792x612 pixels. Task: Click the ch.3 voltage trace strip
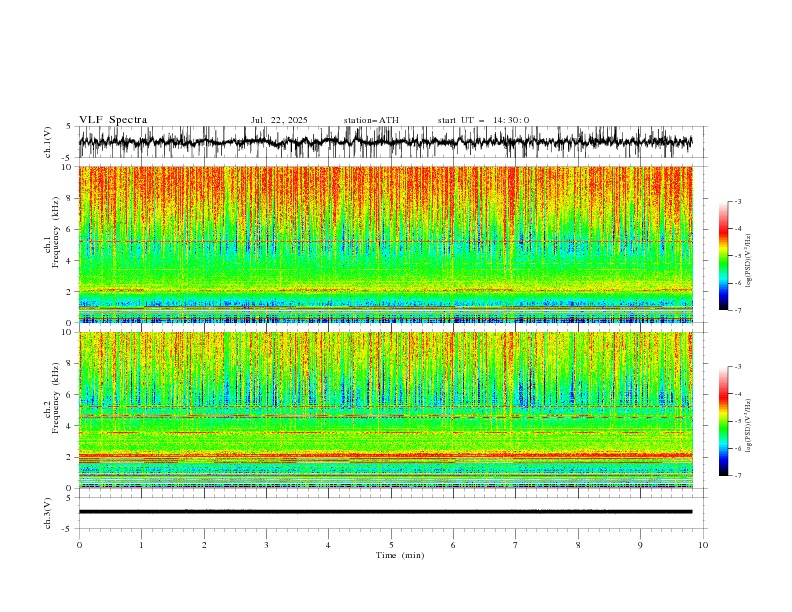click(x=385, y=512)
